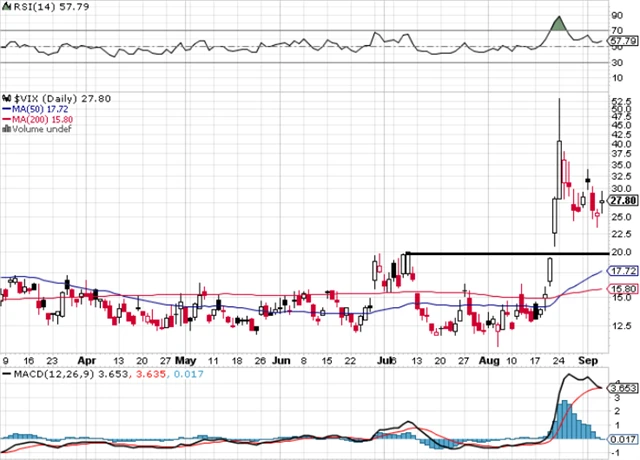Click the MACD 3.653 value label

(623, 388)
